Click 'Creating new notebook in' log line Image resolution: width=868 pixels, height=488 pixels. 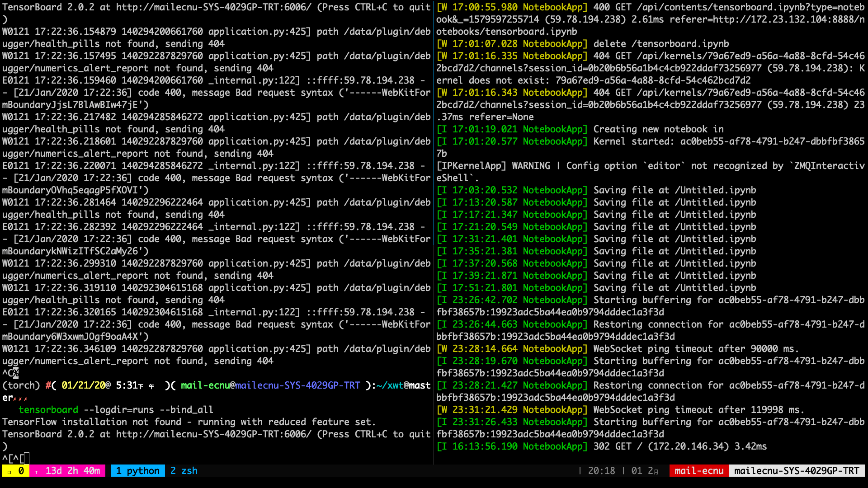click(x=658, y=129)
